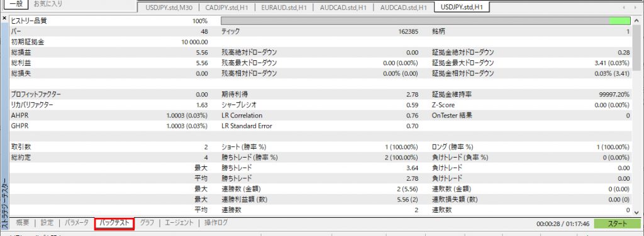Screen dimensions: 644x236
Task: Close the Strategy Tester panel with X
Action: [4, 18]
